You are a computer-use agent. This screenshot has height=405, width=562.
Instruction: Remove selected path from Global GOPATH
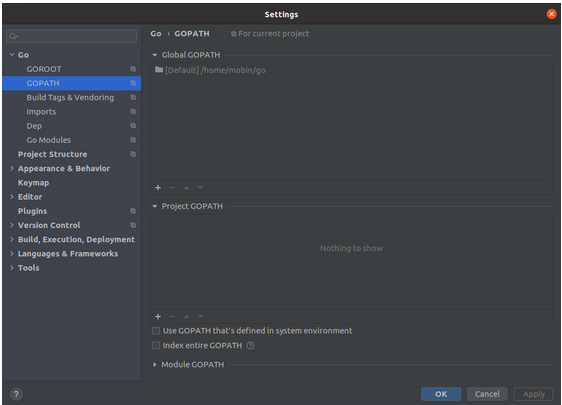click(172, 187)
